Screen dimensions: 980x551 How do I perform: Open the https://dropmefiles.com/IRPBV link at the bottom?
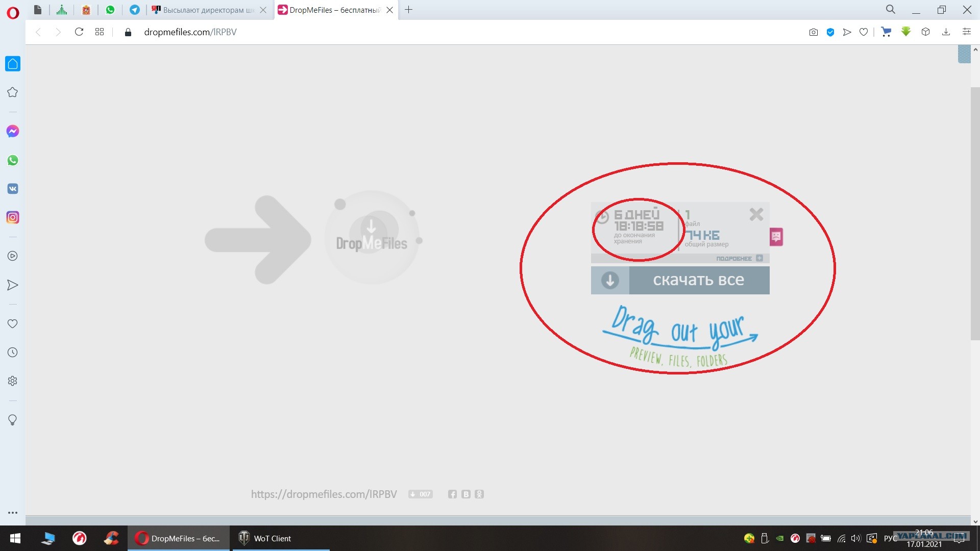324,494
